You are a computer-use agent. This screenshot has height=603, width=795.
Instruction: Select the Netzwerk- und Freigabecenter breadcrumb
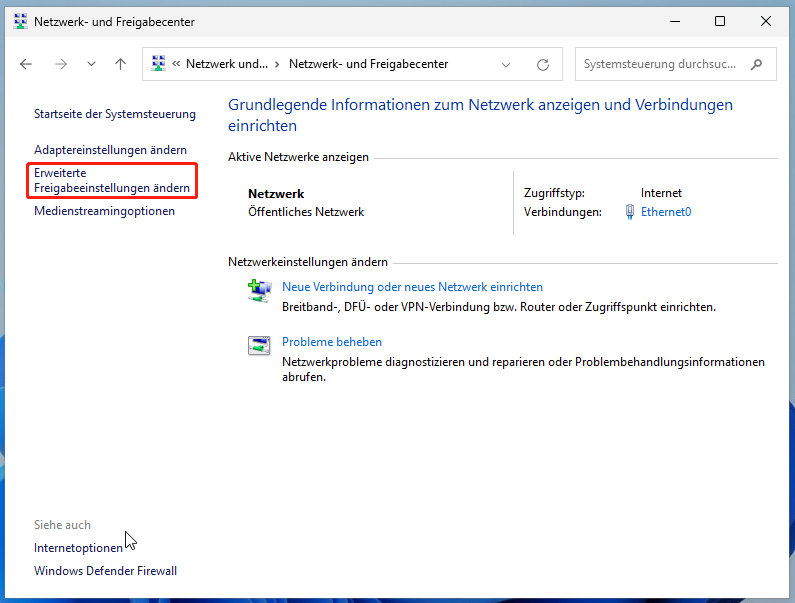click(x=369, y=64)
